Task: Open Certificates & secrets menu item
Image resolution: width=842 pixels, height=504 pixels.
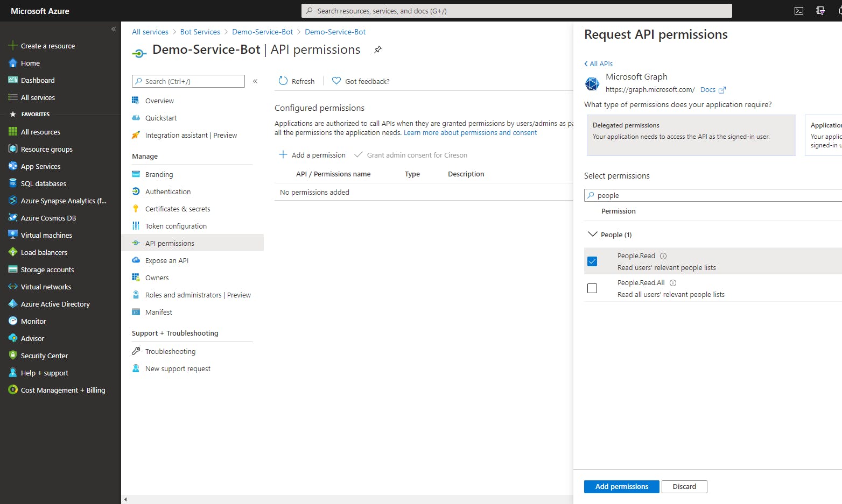Action: click(x=178, y=209)
